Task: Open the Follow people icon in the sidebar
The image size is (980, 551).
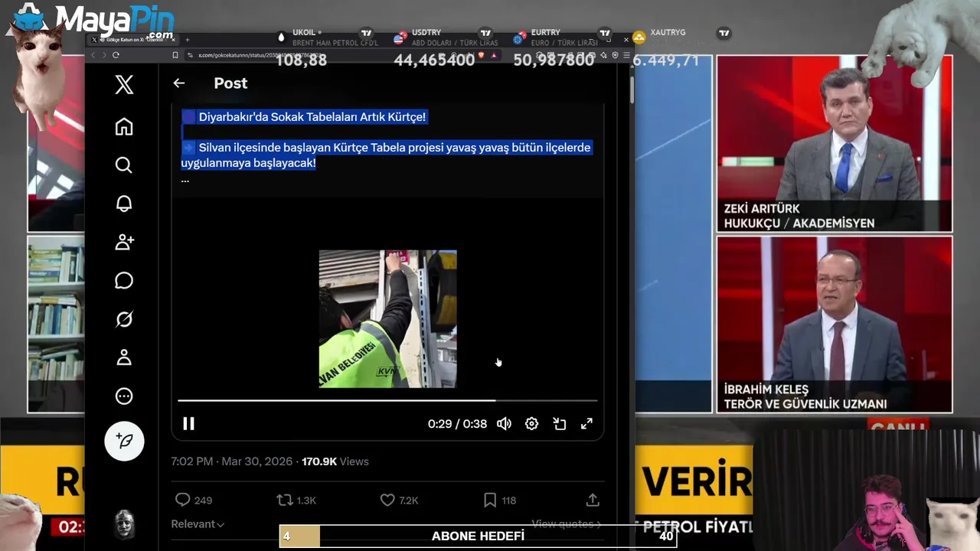Action: pyautogui.click(x=124, y=243)
